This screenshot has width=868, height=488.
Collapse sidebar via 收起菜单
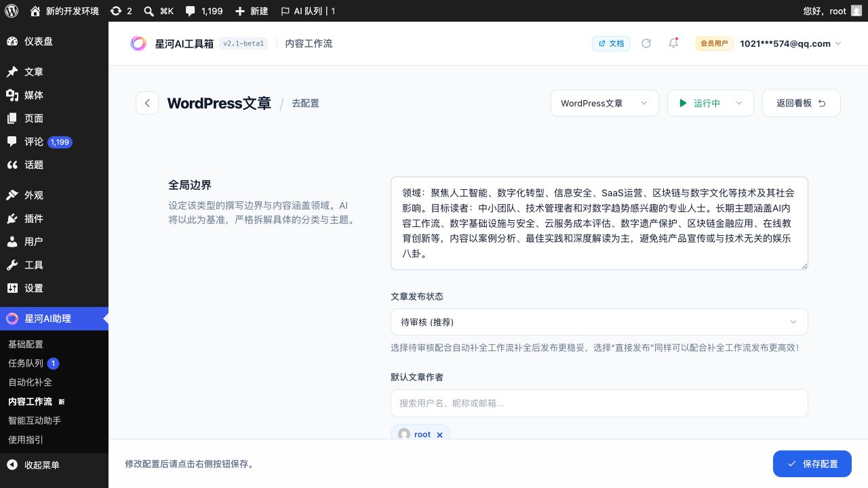click(x=54, y=465)
